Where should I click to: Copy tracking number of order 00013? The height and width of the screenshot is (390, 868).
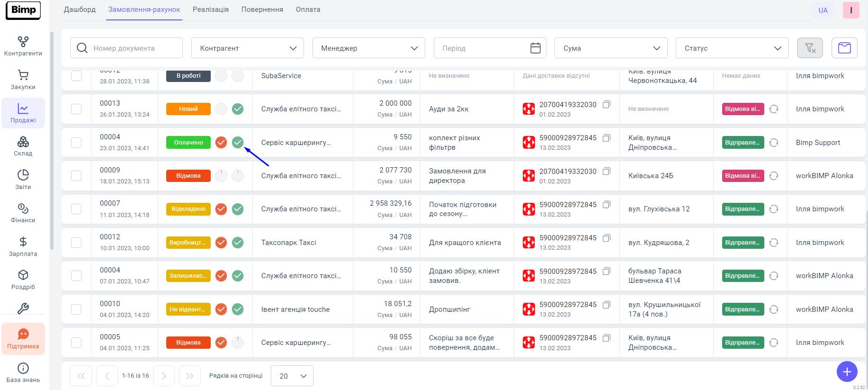point(607,104)
